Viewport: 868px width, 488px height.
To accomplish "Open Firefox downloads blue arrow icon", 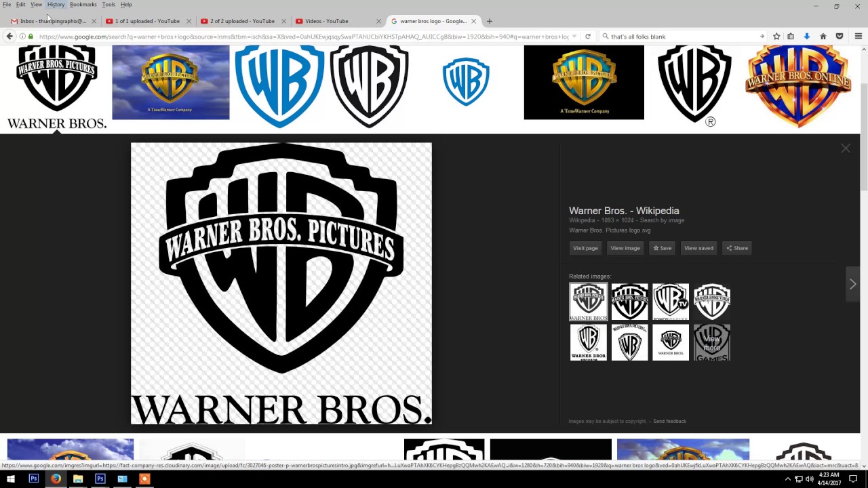I will tap(807, 37).
